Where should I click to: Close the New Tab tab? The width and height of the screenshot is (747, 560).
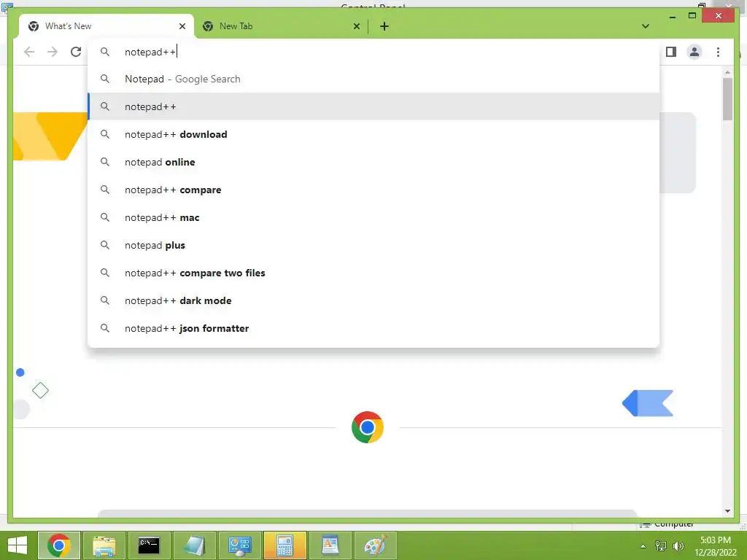(356, 26)
